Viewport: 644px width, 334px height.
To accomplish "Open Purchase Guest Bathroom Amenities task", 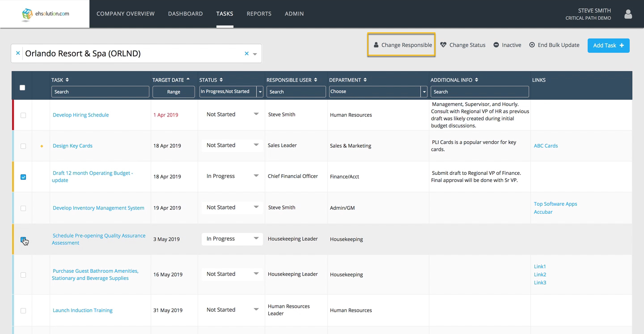I will (95, 275).
